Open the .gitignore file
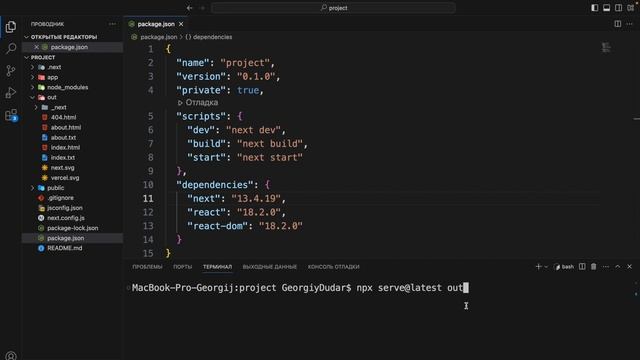Screen dimensions: 640x360 click(x=60, y=198)
